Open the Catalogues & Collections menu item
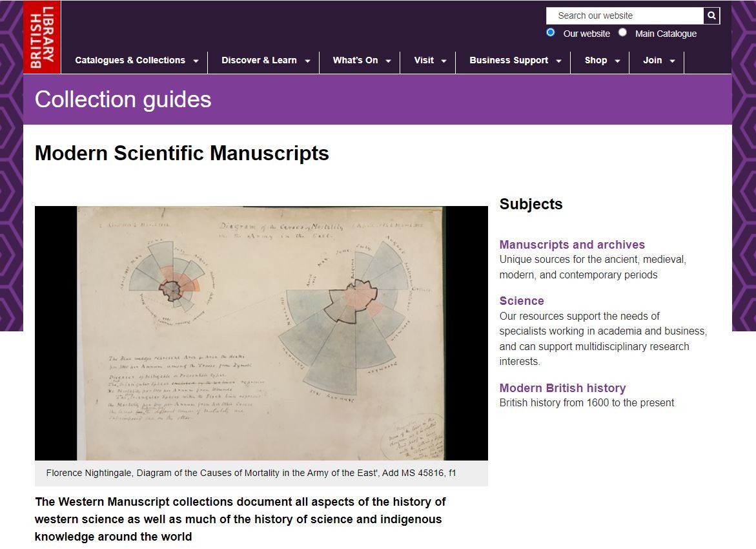The height and width of the screenshot is (549, 756). (x=130, y=60)
